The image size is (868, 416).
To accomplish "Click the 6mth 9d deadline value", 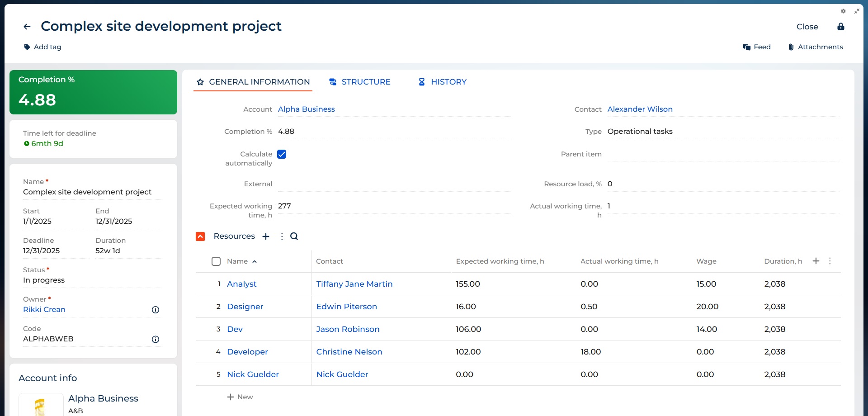I will (x=47, y=144).
